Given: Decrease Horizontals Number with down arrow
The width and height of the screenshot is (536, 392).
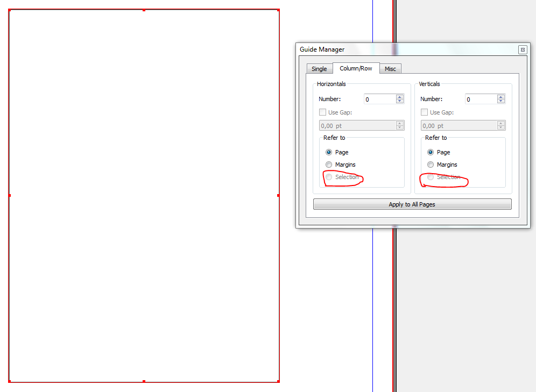Looking at the screenshot, I should tap(399, 101).
